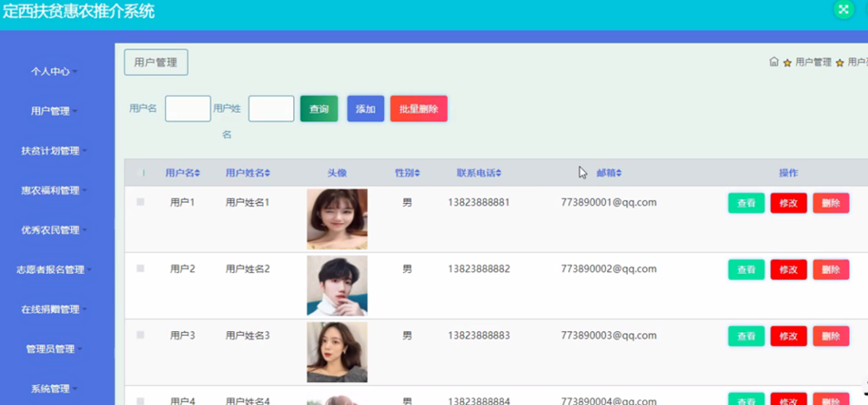Click phone number 13823888883
This screenshot has width=868, height=405.
click(x=479, y=336)
